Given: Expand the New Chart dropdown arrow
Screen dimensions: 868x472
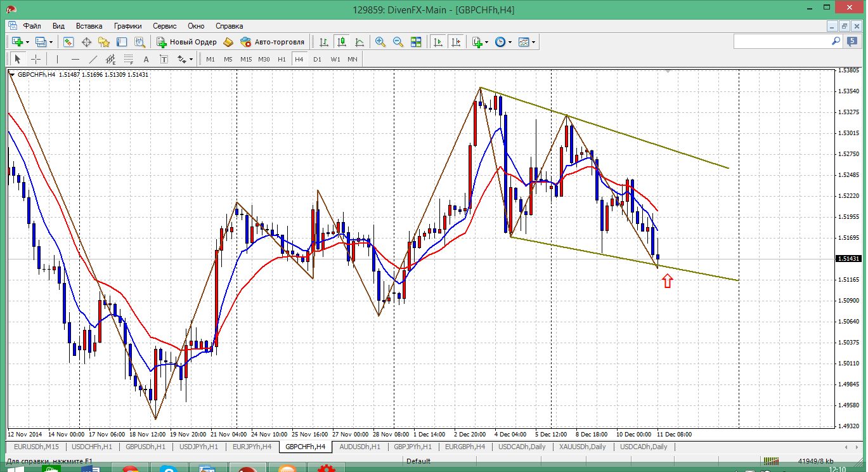Looking at the screenshot, I should (x=27, y=43).
